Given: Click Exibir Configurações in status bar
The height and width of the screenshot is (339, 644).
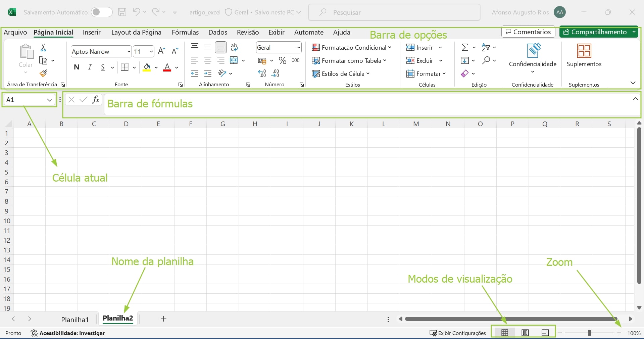Looking at the screenshot, I should [458, 333].
